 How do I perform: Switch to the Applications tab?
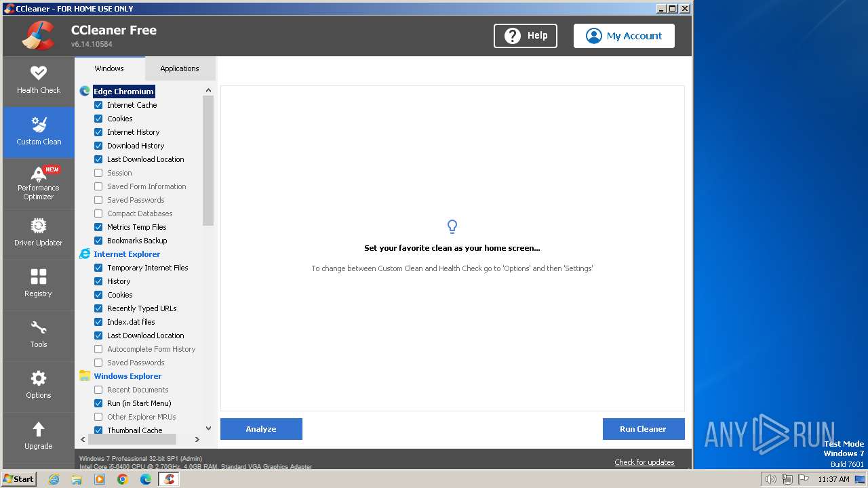pos(180,68)
